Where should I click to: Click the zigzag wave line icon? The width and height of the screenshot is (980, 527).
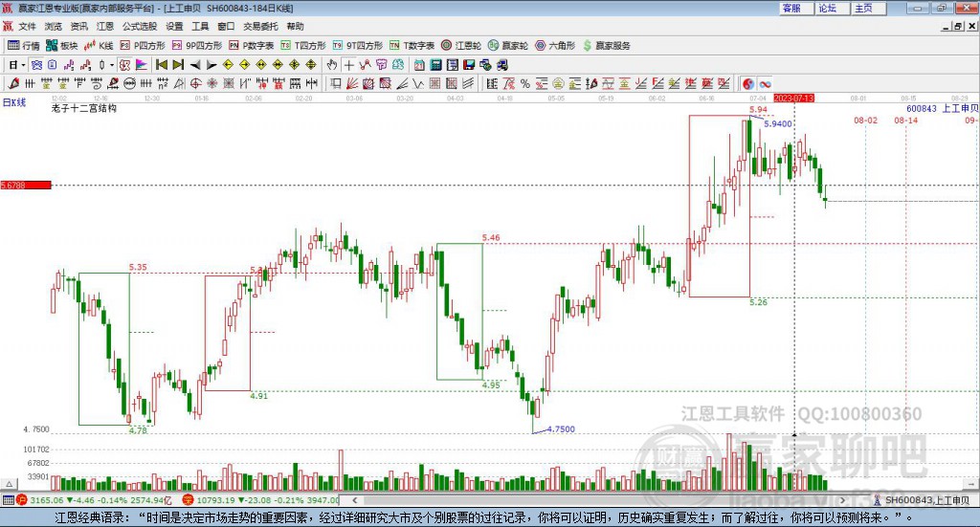417,83
